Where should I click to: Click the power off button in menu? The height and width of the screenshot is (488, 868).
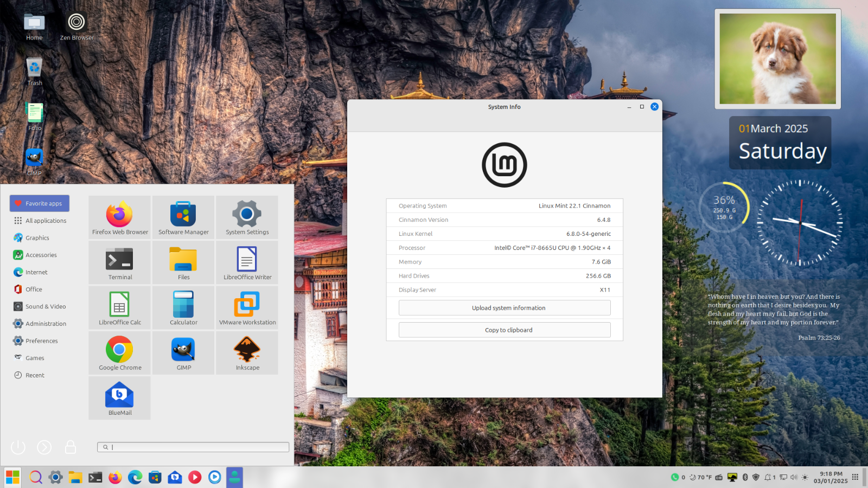[x=18, y=447]
